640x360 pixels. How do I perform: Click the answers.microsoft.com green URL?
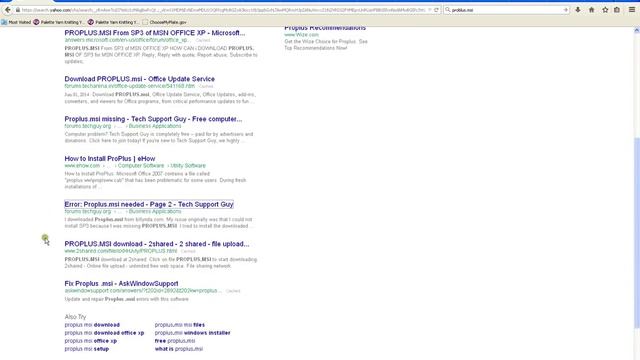(127, 40)
